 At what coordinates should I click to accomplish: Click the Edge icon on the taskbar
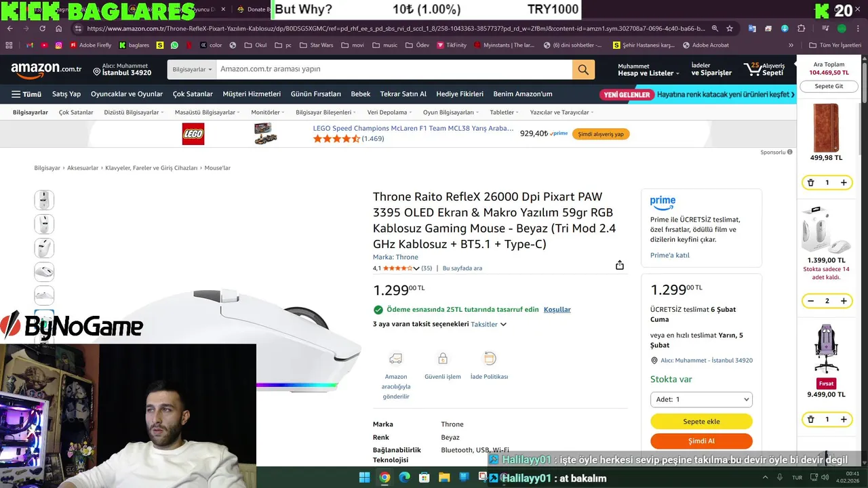405,477
